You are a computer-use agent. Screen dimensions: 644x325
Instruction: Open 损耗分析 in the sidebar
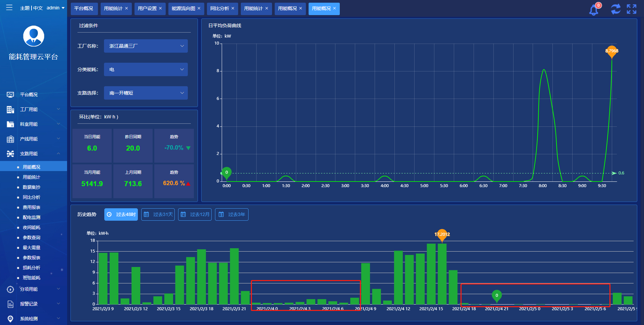(32, 268)
